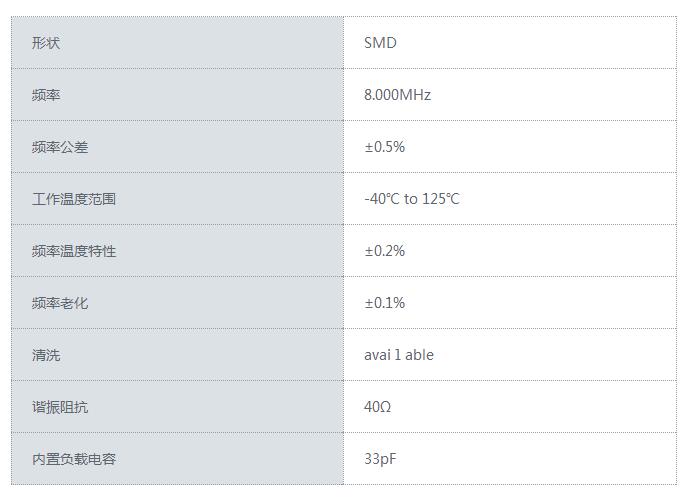Viewport: 684px width, 503px height.
Task: Click the word 'avai' in 清洗 value
Action: tap(379, 355)
